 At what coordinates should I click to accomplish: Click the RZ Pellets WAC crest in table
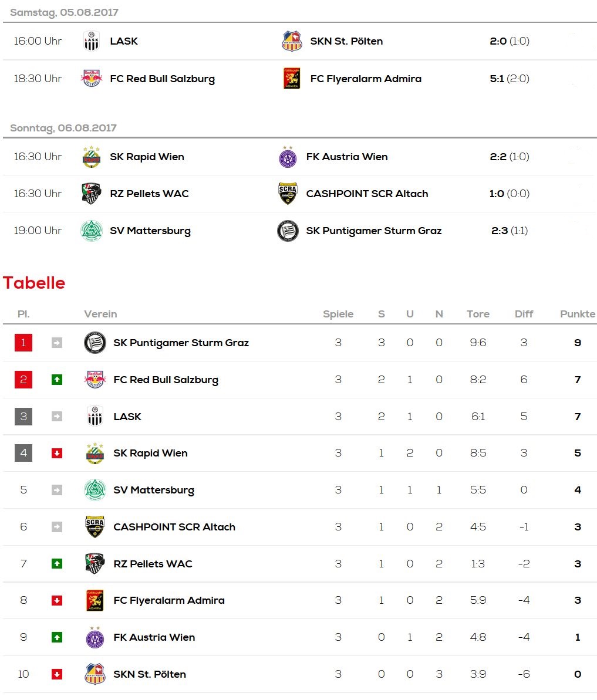95,564
